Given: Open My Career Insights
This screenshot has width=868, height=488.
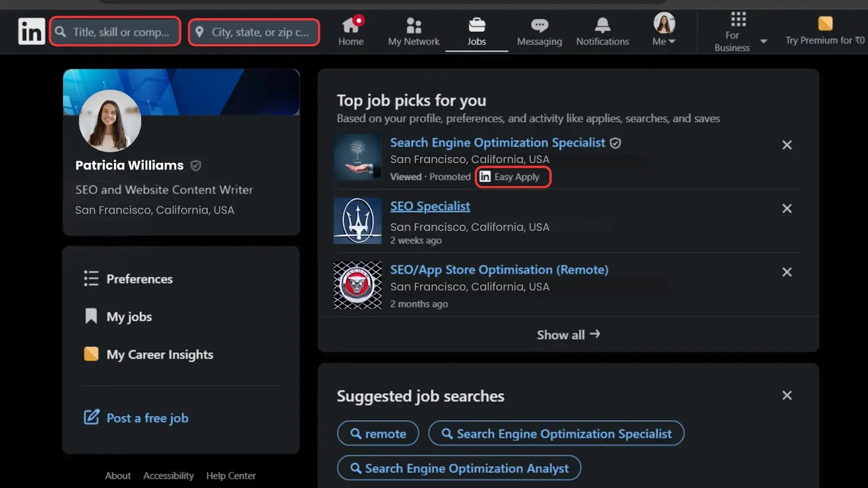Looking at the screenshot, I should (x=159, y=355).
